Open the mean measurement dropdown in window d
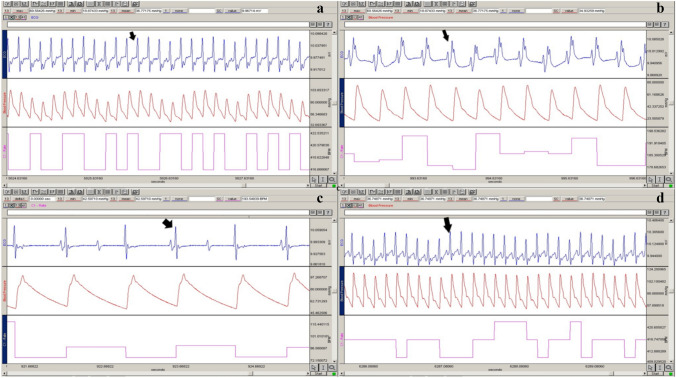Viewport: 676px width, 378px height. tap(463, 199)
